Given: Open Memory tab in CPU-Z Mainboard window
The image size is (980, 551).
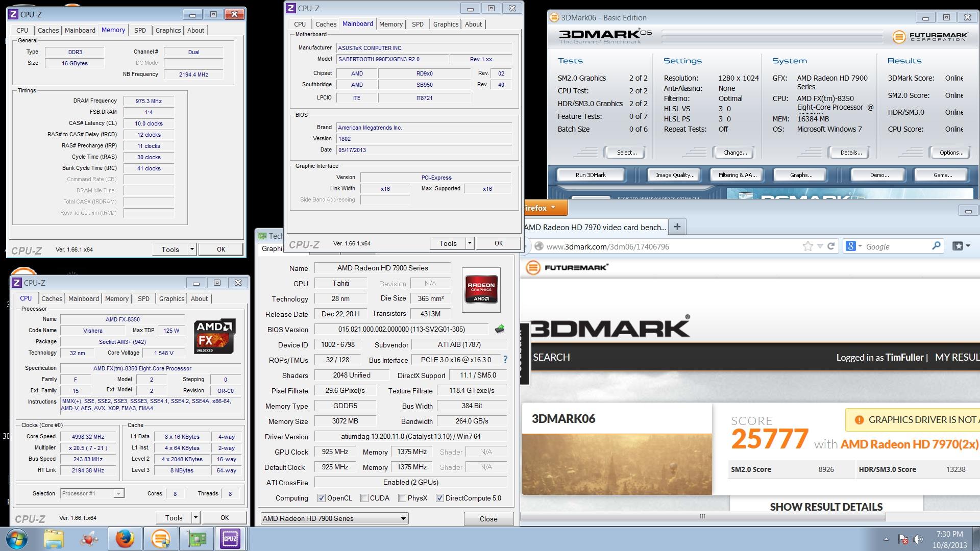Looking at the screenshot, I should [x=391, y=24].
